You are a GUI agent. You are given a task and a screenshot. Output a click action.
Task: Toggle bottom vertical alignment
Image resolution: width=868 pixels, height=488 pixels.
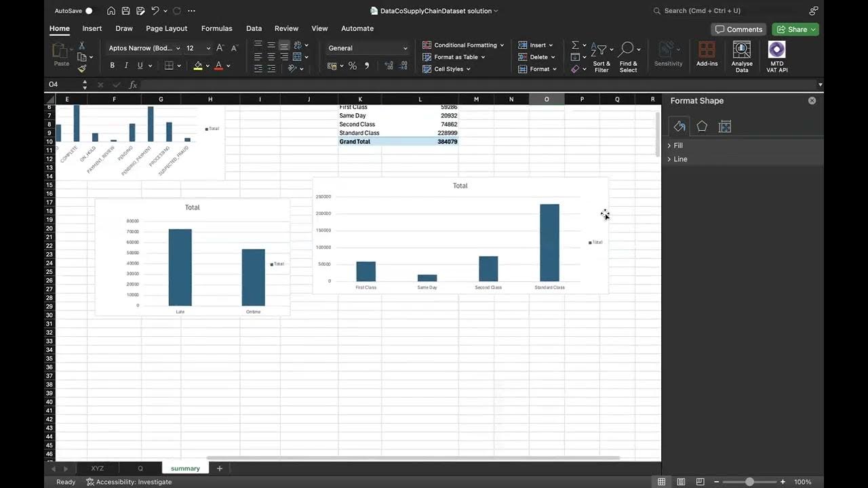(284, 45)
